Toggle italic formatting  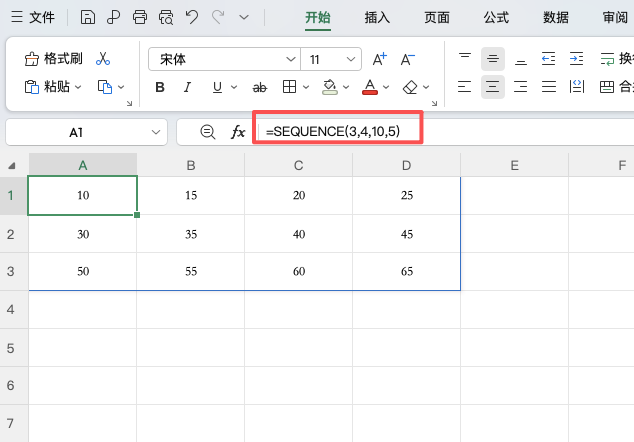(x=187, y=87)
